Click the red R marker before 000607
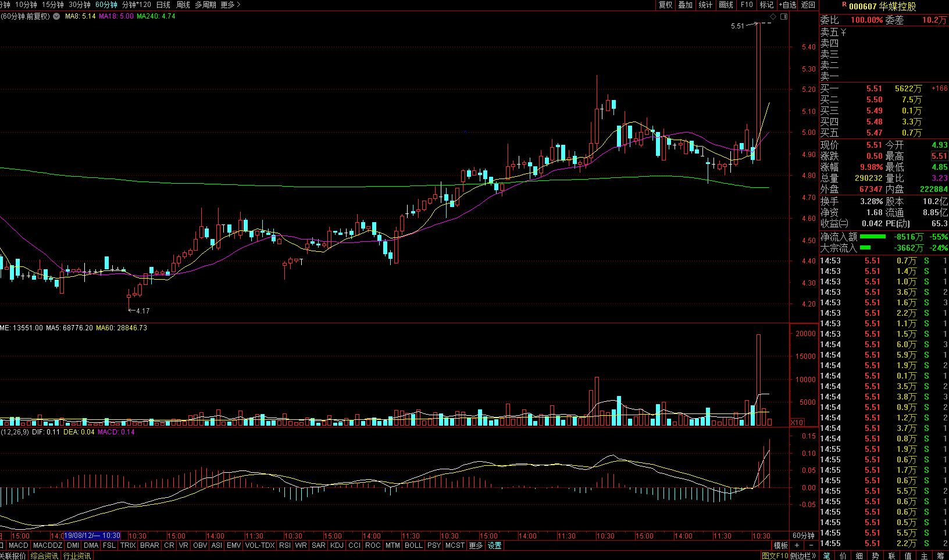The image size is (949, 560). [844, 5]
